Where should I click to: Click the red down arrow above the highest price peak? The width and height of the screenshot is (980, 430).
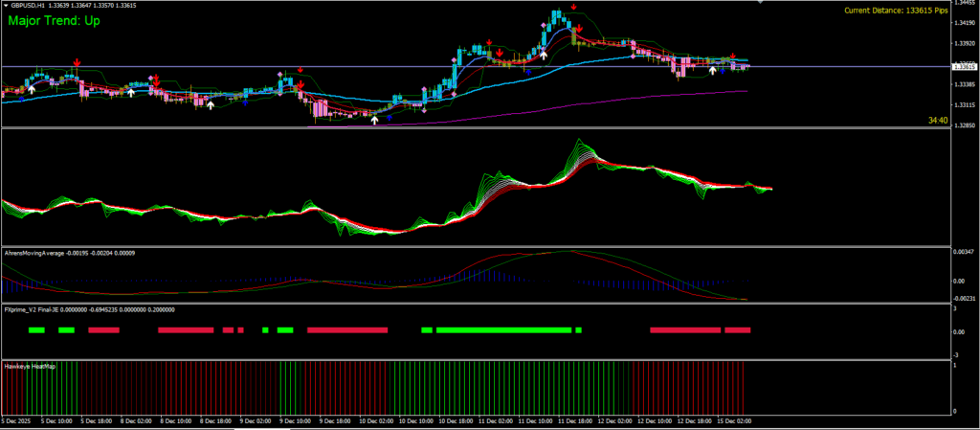pos(573,8)
